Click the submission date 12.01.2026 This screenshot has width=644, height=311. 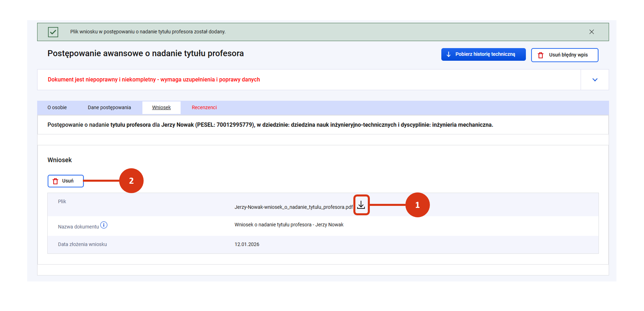click(x=247, y=245)
